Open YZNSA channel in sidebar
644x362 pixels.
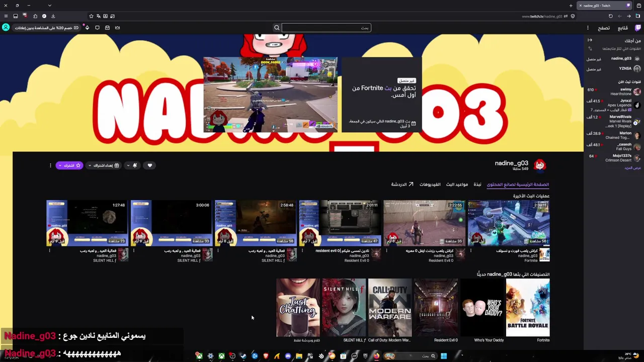614,68
